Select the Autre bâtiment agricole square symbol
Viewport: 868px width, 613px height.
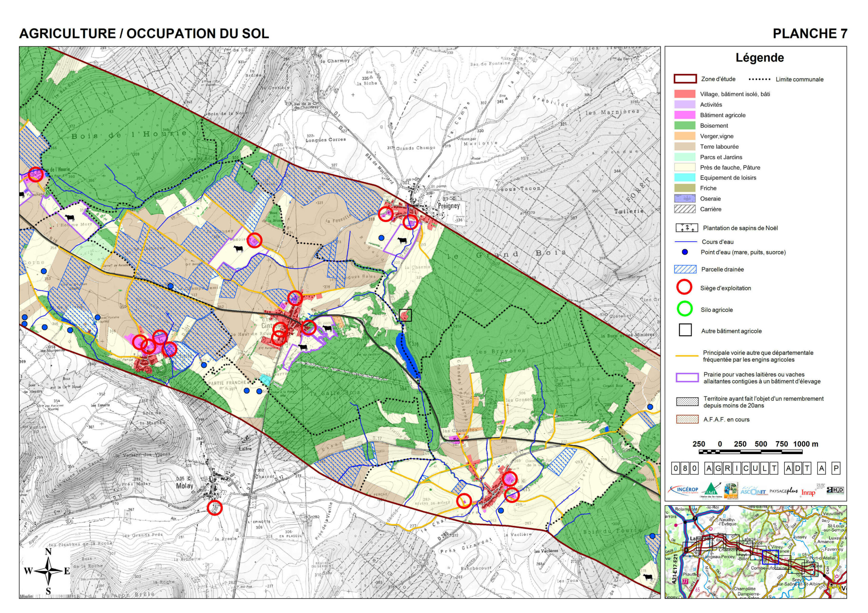pyautogui.click(x=685, y=330)
